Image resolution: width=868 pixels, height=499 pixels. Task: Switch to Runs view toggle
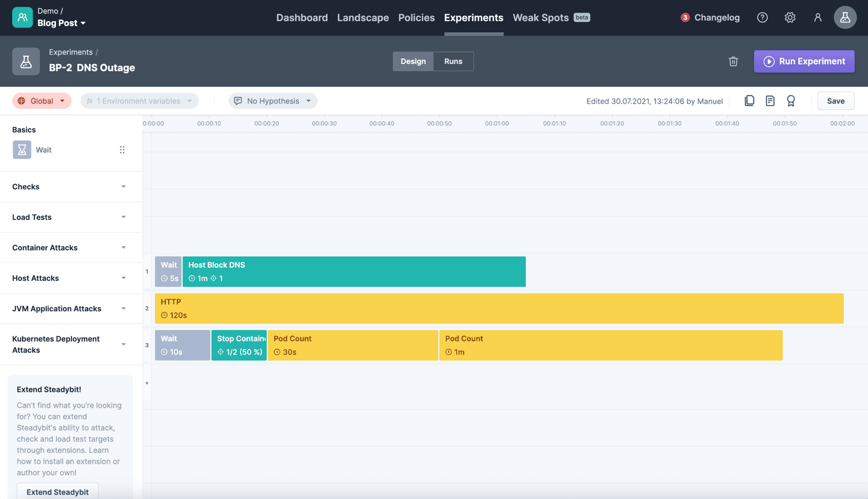point(453,62)
